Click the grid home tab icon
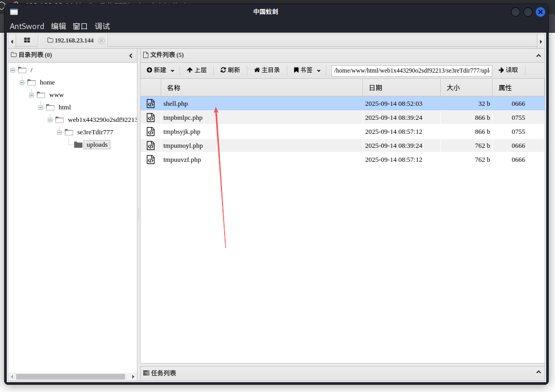Image resolution: width=555 pixels, height=392 pixels. pyautogui.click(x=27, y=40)
